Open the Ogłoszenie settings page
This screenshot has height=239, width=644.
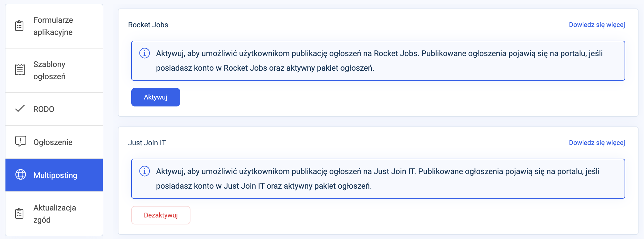point(53,142)
